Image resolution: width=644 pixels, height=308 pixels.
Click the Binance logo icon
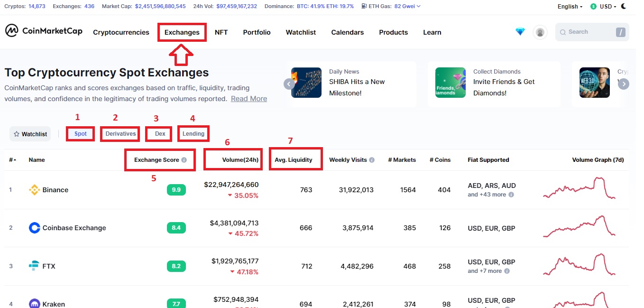34,190
